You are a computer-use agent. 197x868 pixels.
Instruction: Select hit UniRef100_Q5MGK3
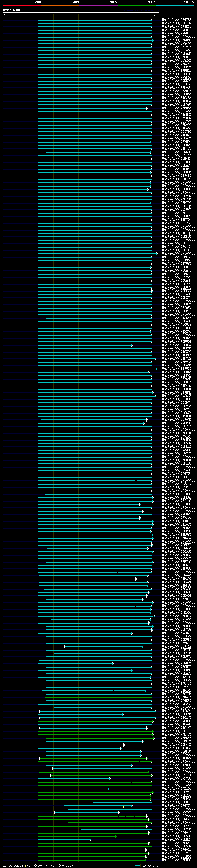pyautogui.click(x=177, y=745)
